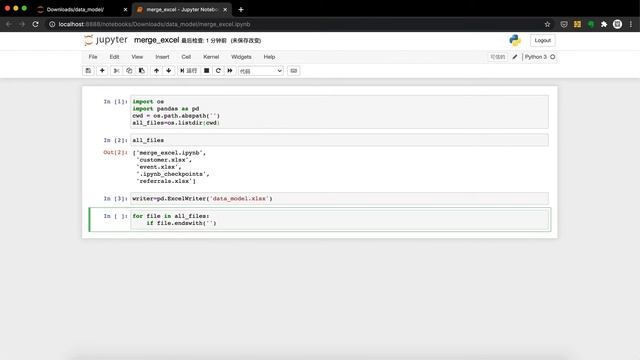Open the File menu
Screen dimensions: 640x360
pos(93,57)
